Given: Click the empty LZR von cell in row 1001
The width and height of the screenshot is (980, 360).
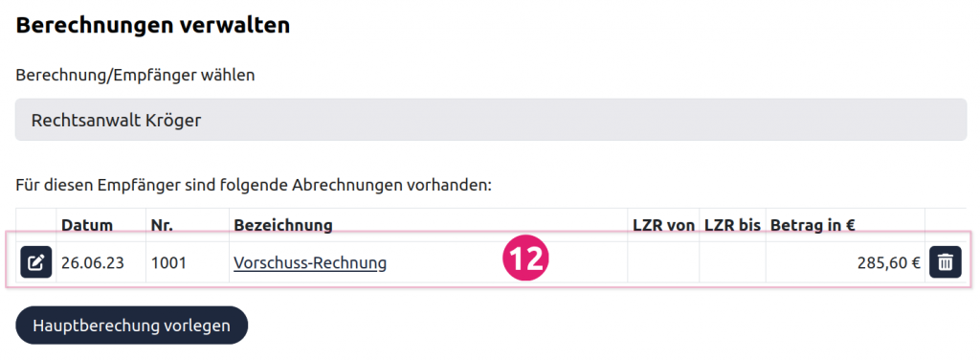Looking at the screenshot, I should pos(663,262).
